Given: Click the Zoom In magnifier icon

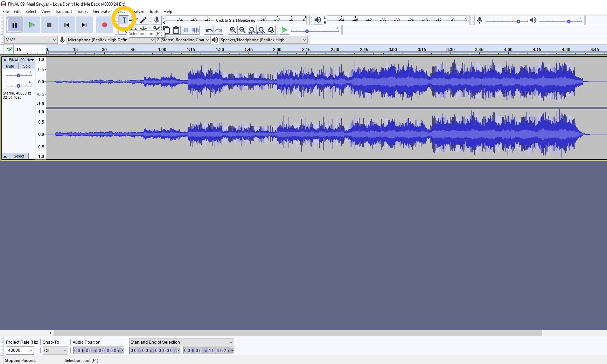Looking at the screenshot, I should click(233, 30).
